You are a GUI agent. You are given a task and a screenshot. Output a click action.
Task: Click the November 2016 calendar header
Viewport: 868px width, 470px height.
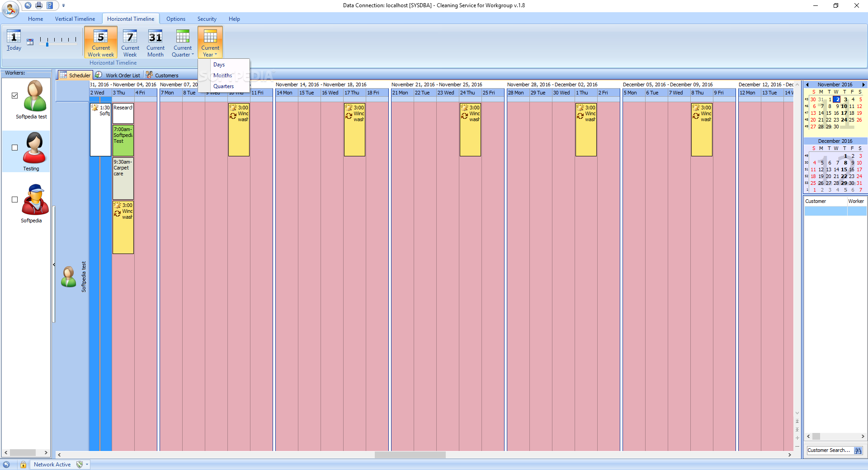835,85
